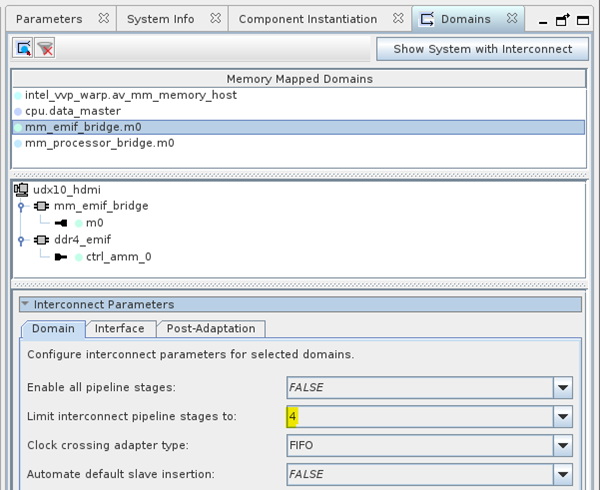
Task: Open Automate default slave insertion dropdown
Action: click(x=564, y=474)
